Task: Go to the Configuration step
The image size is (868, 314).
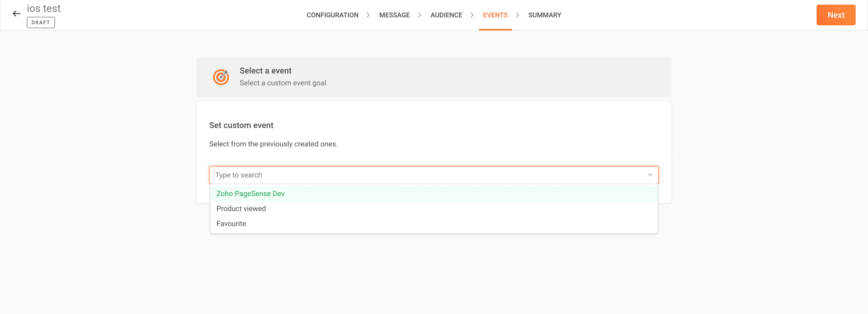Action: point(332,15)
